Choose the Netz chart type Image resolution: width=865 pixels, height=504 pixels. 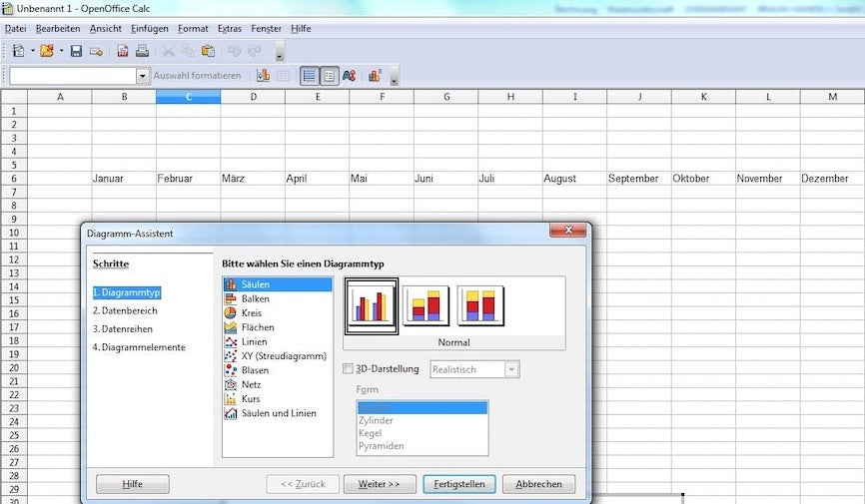[x=251, y=384]
